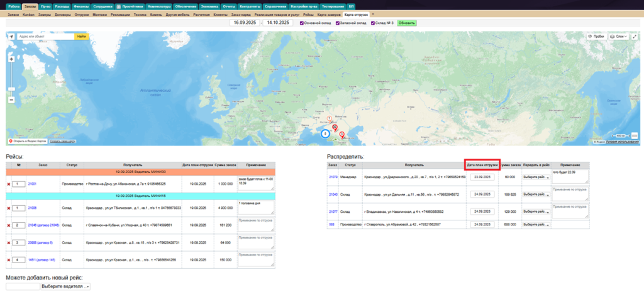644x294 pixels.
Task: Delete order 21001 with red cross icon
Action: [x=9, y=184]
